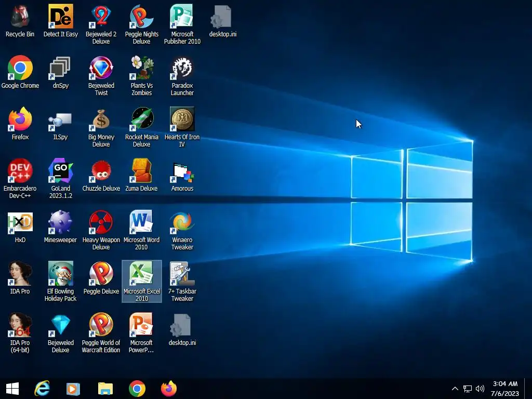The width and height of the screenshot is (532, 399).
Task: Select the Recycle Bin desktop icon
Action: tap(20, 21)
